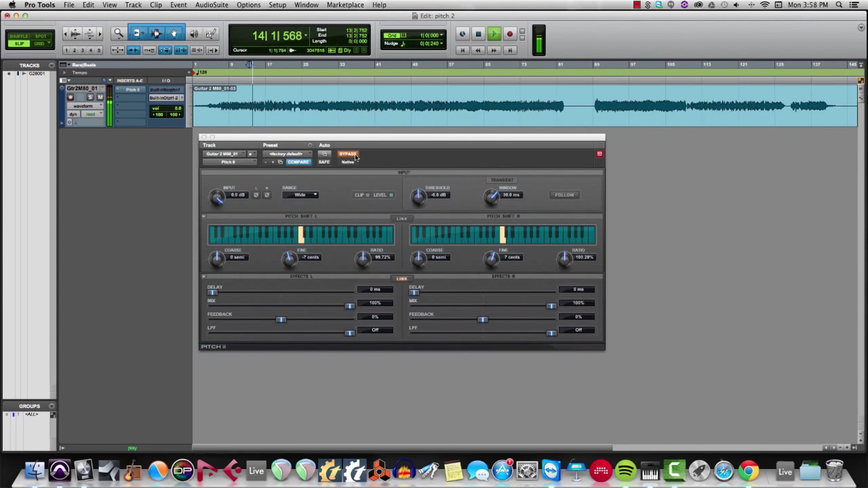Screen dimensions: 868x488
Task: Open Spotify from the dock
Action: pyautogui.click(x=625, y=471)
